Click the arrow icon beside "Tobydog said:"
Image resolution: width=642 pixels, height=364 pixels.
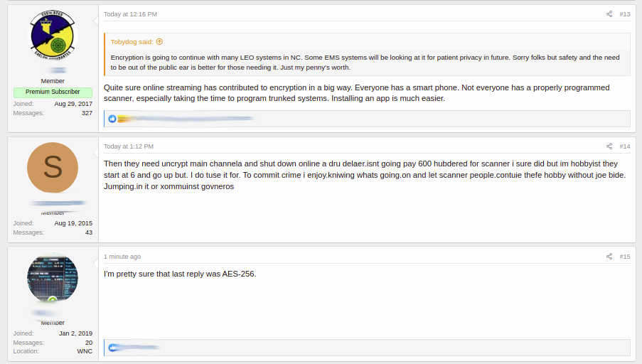click(x=159, y=42)
